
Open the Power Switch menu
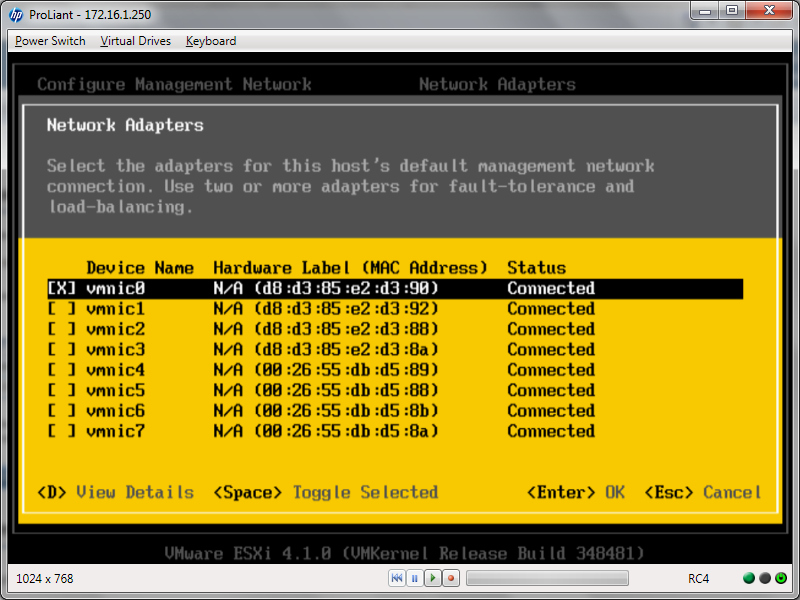point(50,41)
